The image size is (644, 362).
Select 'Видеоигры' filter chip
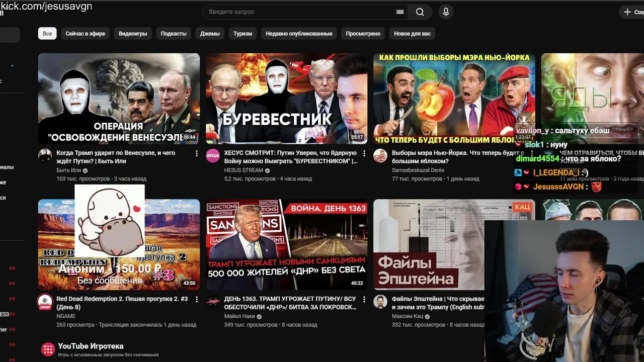pos(133,34)
